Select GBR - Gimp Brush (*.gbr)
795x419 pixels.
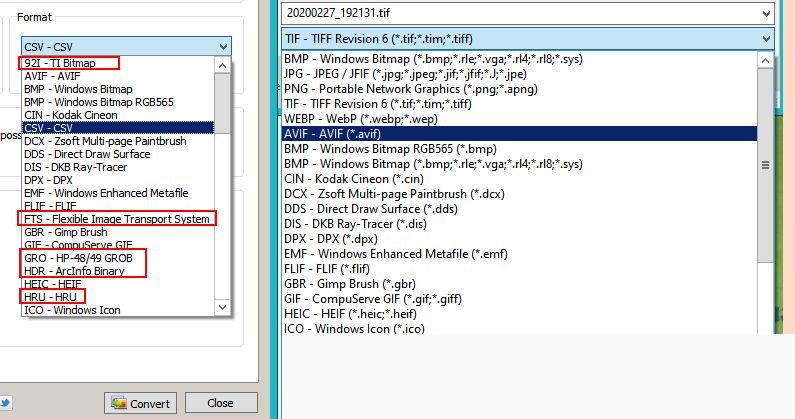pyautogui.click(x=519, y=284)
